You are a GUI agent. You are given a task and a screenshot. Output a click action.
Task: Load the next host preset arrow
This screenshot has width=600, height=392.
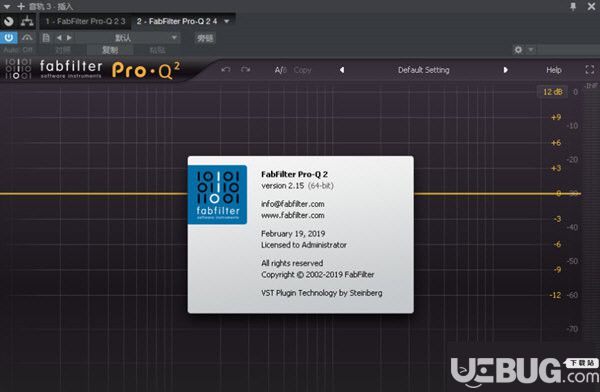pos(69,38)
